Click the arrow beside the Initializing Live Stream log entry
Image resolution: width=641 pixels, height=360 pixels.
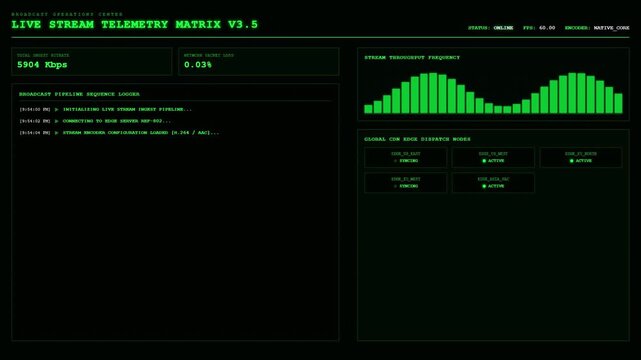point(56,110)
